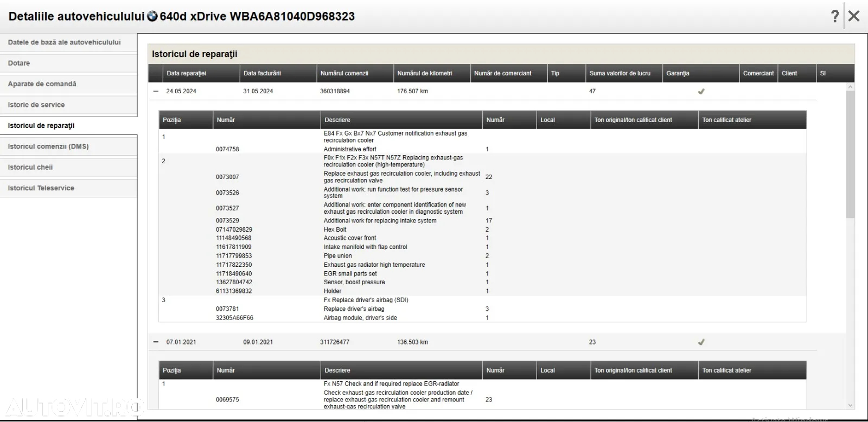This screenshot has height=422, width=868.
Task: Sort by Numărul comenzii column header
Action: point(355,73)
